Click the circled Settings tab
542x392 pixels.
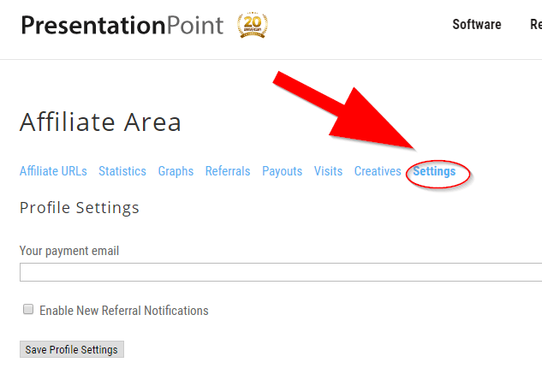coord(434,171)
